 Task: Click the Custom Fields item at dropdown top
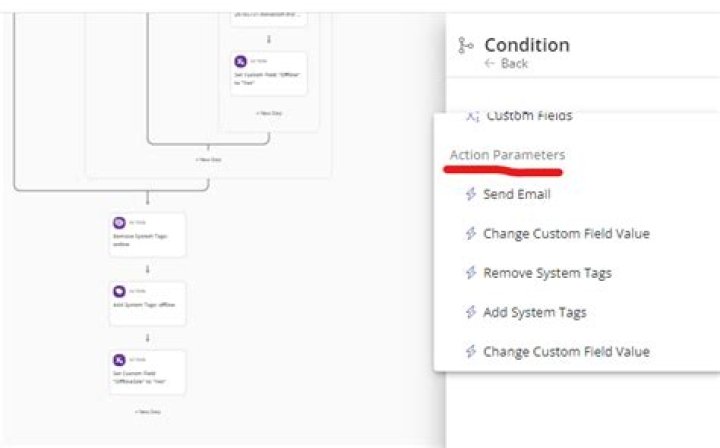529,116
